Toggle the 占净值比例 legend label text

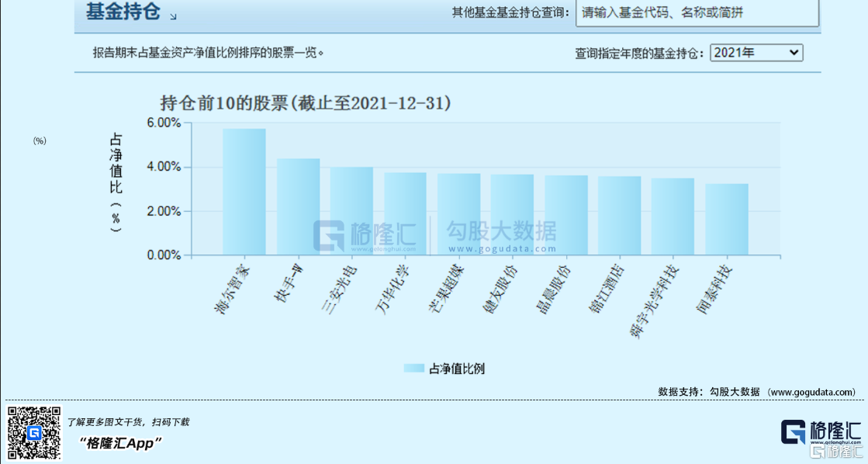pos(457,369)
